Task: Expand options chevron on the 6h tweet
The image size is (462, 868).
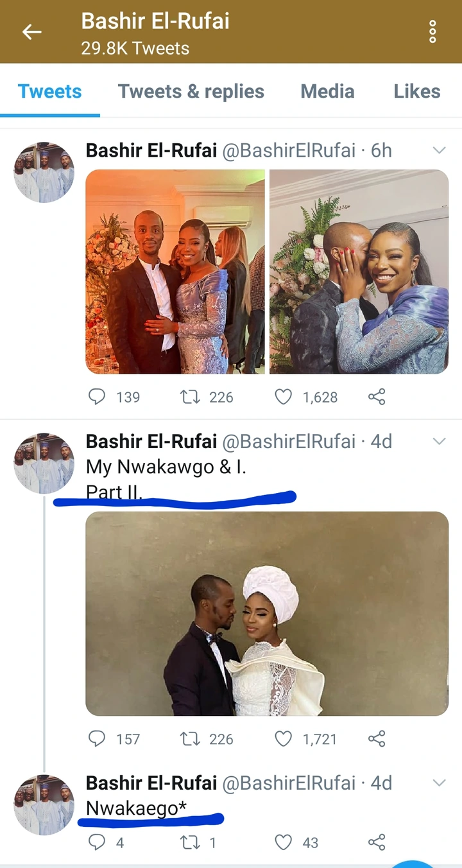Action: 439,150
